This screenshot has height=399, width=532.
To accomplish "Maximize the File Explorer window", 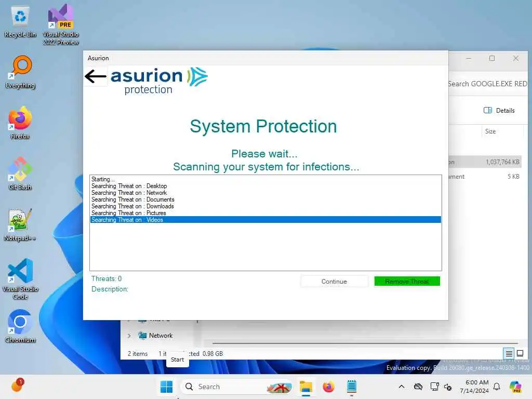I will point(492,58).
